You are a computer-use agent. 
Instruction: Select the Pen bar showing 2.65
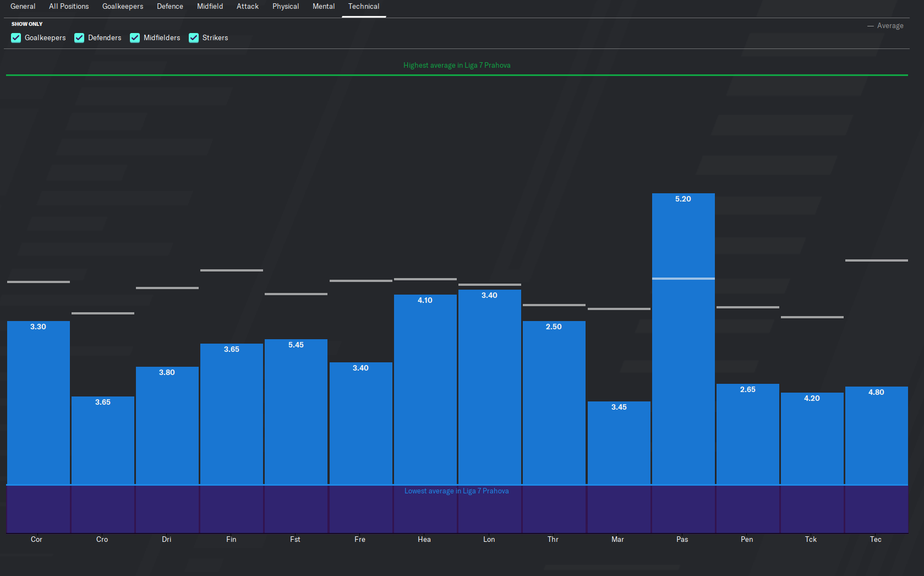click(x=748, y=434)
